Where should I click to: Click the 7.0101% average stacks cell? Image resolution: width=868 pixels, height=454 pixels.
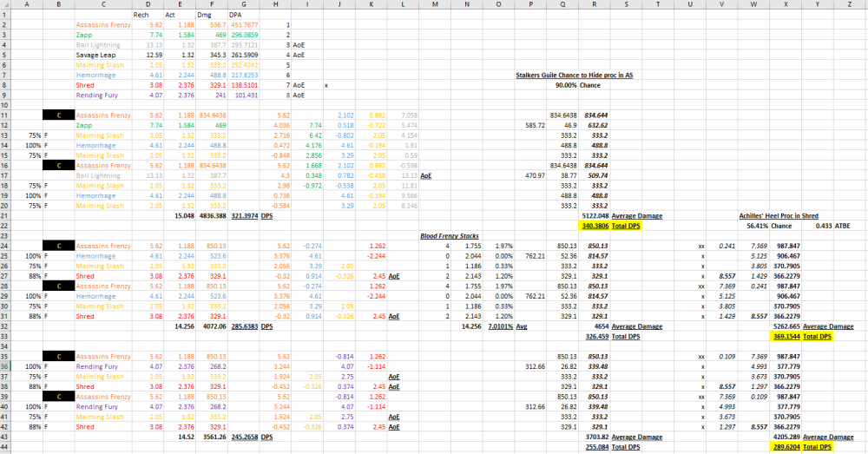(x=502, y=326)
